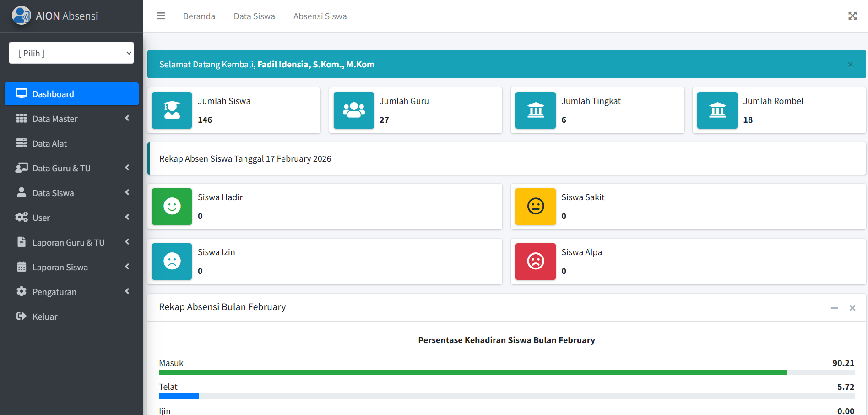Click the green Masuk progress bar
Viewport: 868px width, 415px height.
click(472, 372)
